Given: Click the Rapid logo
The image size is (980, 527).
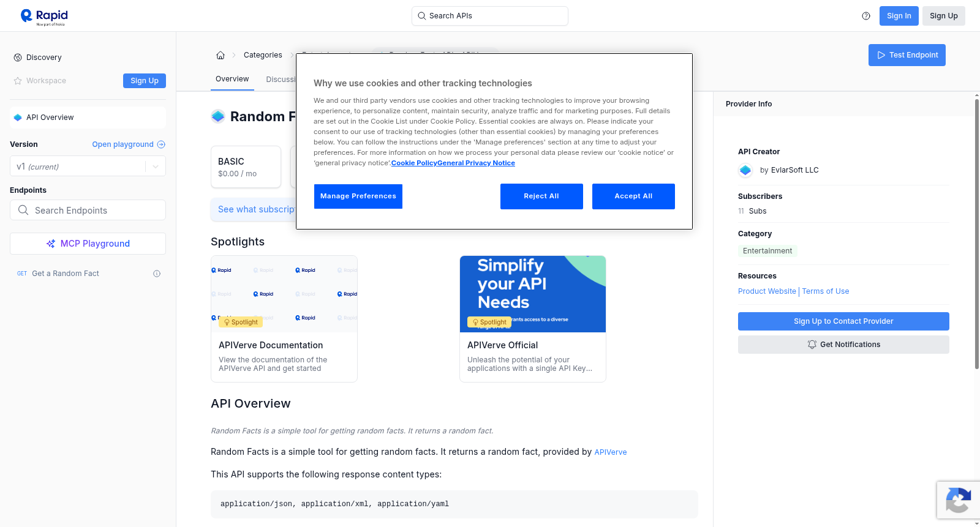Looking at the screenshot, I should click(x=44, y=17).
